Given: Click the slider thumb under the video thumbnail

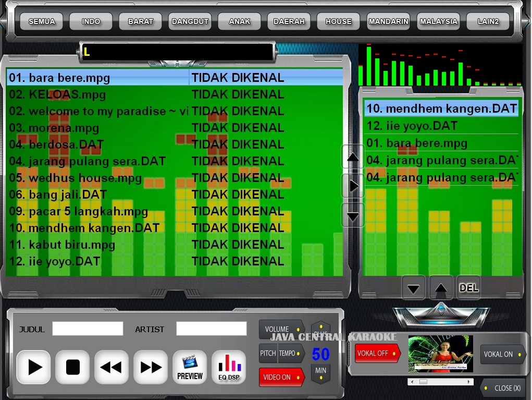Looking at the screenshot, I should (423, 382).
